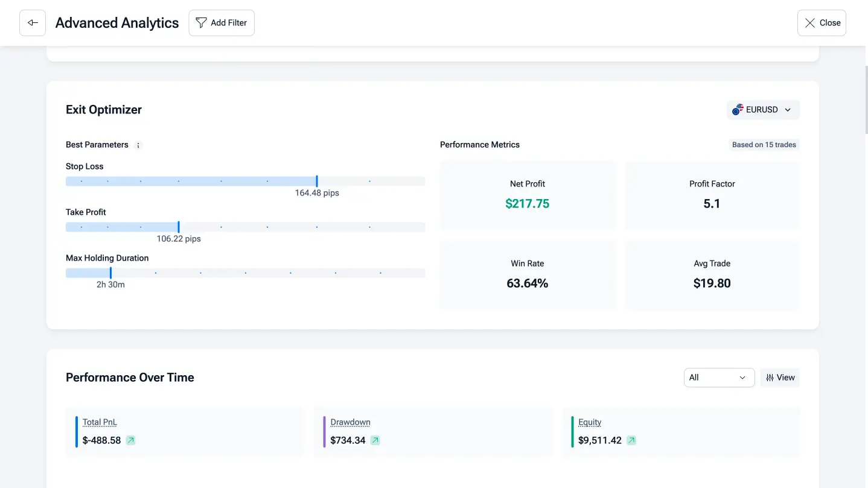Click the EURUSD currency flag icon
This screenshot has height=488, width=868.
pyautogui.click(x=738, y=110)
